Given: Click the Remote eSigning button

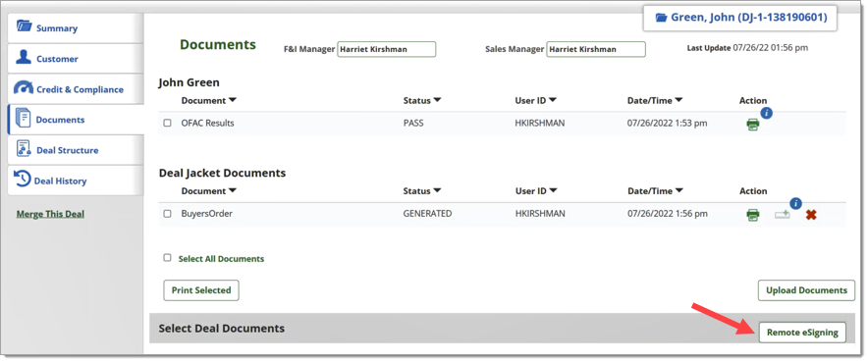Looking at the screenshot, I should [802, 333].
